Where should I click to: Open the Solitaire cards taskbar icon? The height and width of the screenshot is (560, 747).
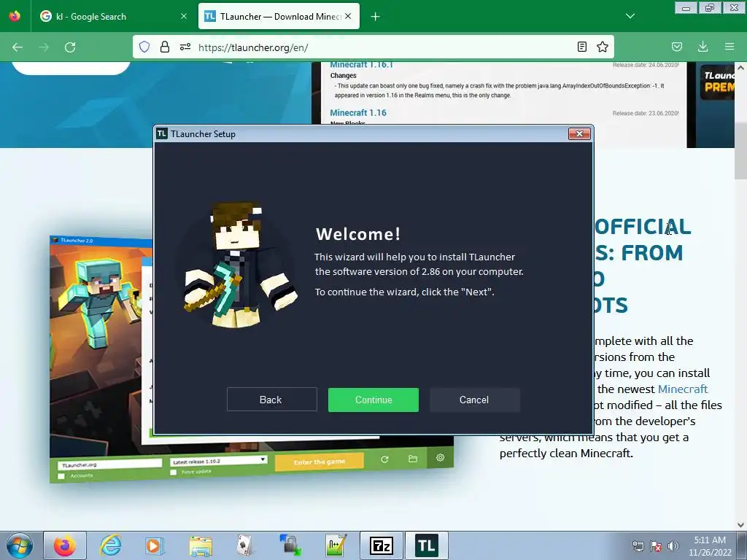[x=245, y=545]
